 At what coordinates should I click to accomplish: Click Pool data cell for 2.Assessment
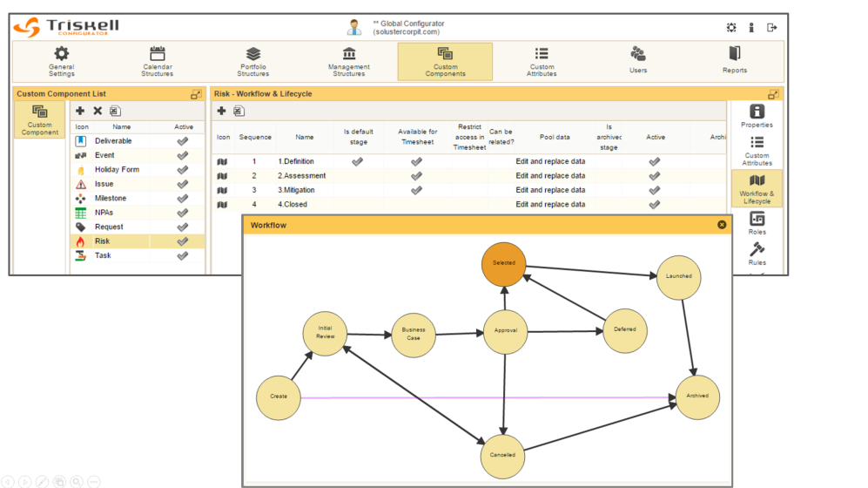click(550, 175)
